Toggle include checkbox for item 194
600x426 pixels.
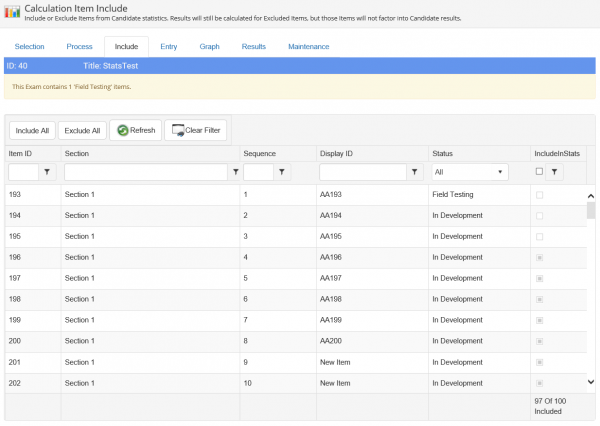(540, 216)
